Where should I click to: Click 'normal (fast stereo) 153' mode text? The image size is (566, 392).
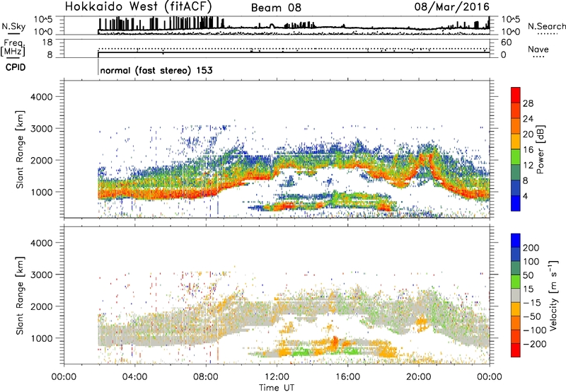tap(156, 70)
